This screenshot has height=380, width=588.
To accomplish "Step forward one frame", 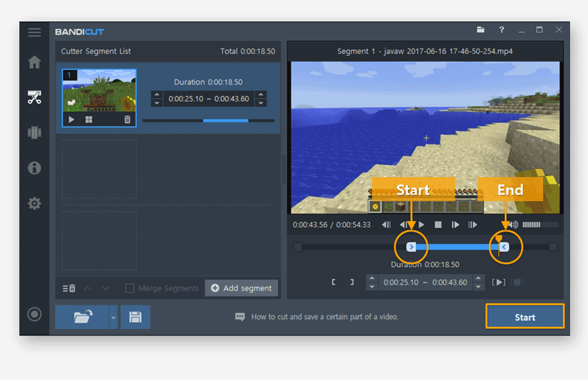I will coord(455,225).
